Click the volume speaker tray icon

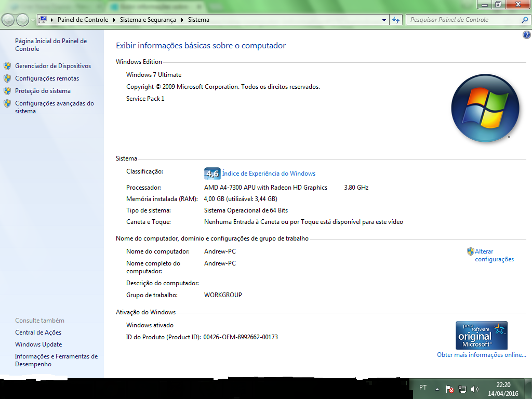(x=475, y=389)
